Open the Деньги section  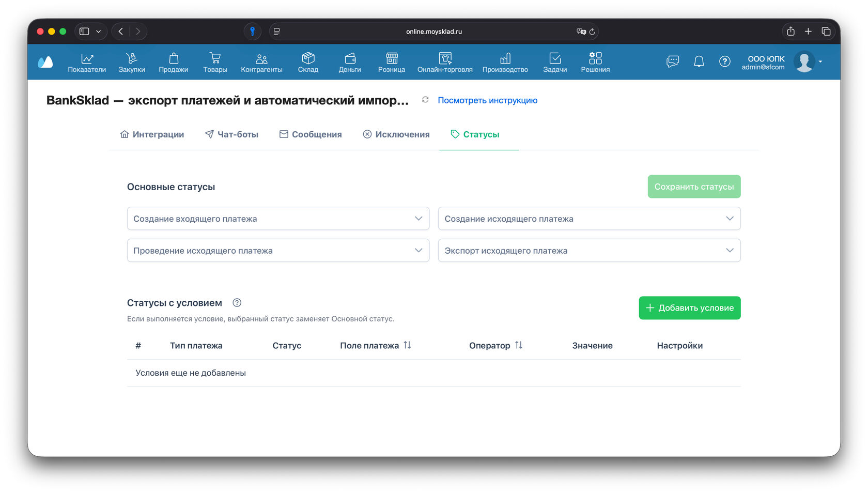pos(350,62)
